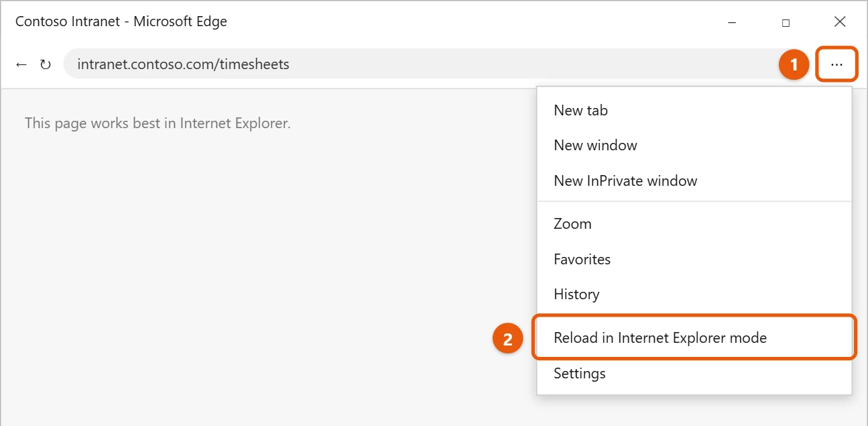Click the address bar showing intranet.contoso.com/timesheets
The height and width of the screenshot is (426, 868).
point(422,64)
